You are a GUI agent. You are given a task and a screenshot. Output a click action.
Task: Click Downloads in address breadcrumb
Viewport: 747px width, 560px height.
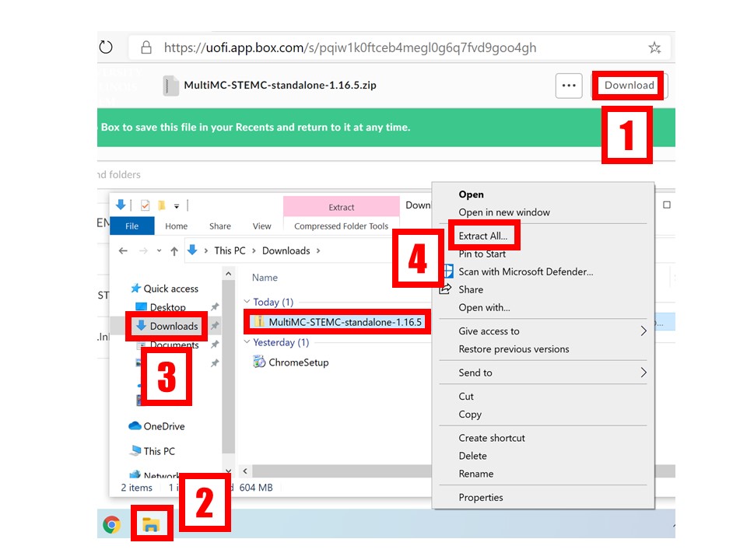tap(286, 250)
